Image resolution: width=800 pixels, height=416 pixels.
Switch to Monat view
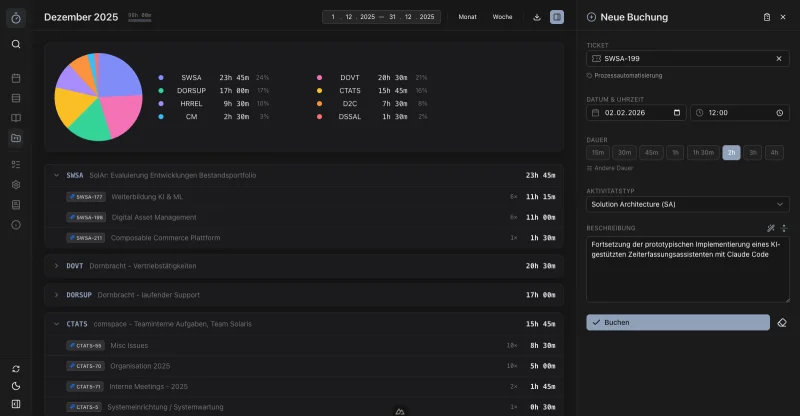point(467,17)
